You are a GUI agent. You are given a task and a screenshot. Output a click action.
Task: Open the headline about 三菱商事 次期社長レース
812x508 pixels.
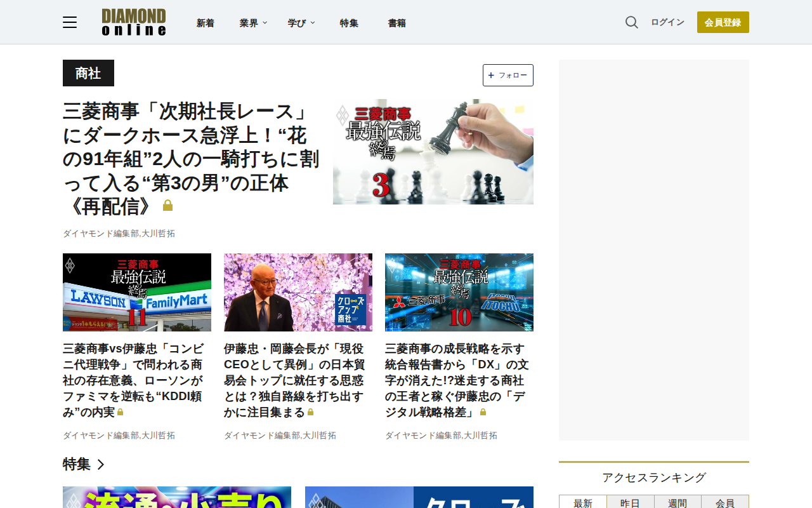191,159
